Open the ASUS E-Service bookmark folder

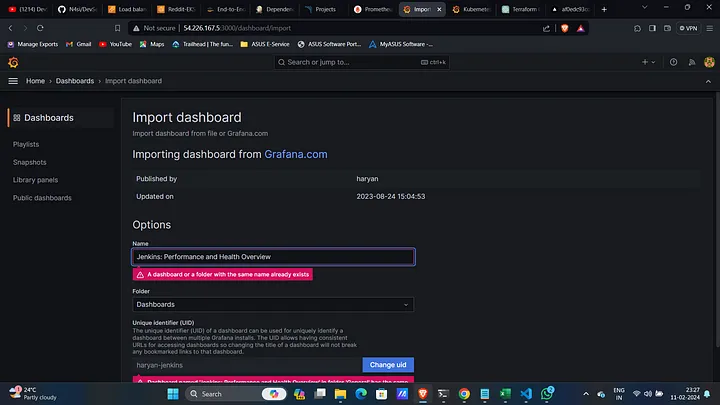point(265,44)
